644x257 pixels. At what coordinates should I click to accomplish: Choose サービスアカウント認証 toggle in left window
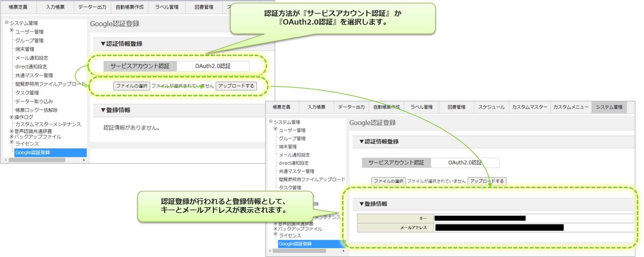click(140, 66)
